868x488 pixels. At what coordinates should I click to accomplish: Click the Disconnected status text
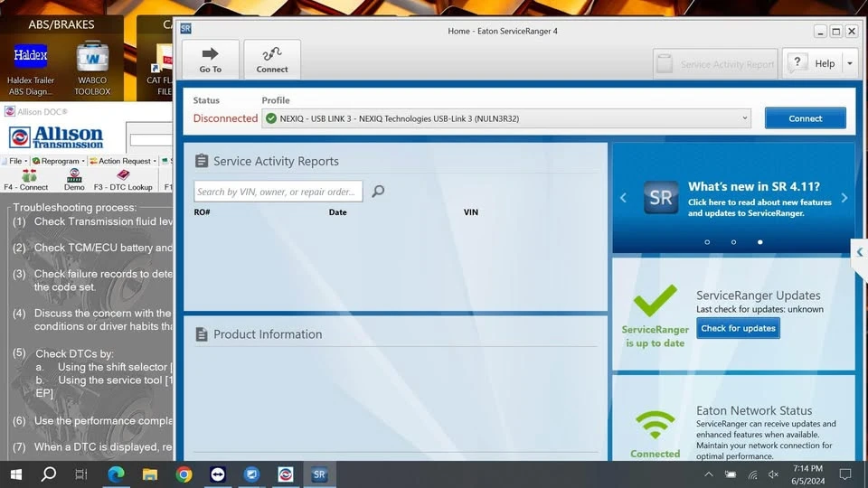tap(225, 118)
